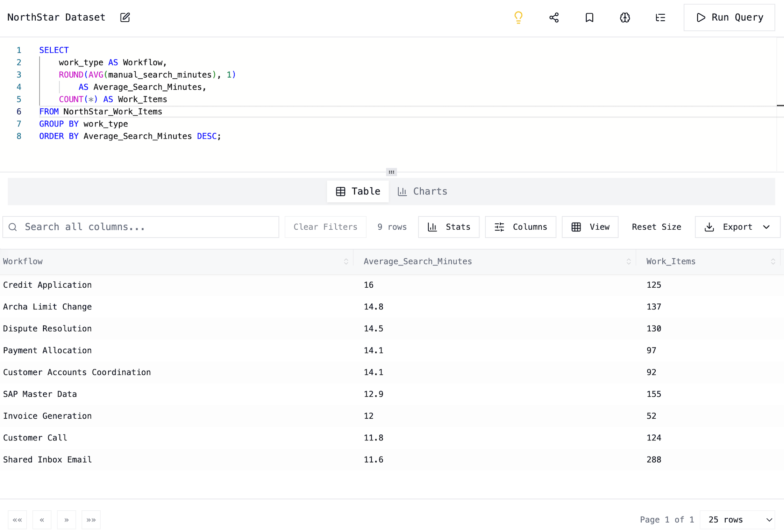
Task: Switch to the Charts tab
Action: tap(422, 191)
